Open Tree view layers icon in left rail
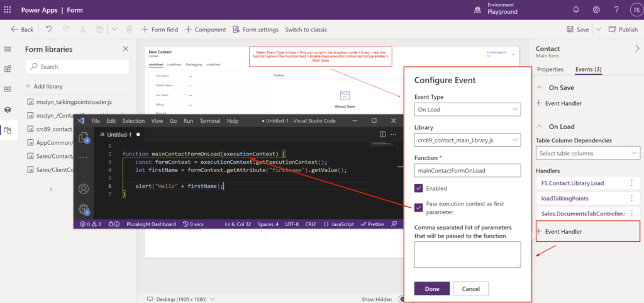 click(8, 110)
